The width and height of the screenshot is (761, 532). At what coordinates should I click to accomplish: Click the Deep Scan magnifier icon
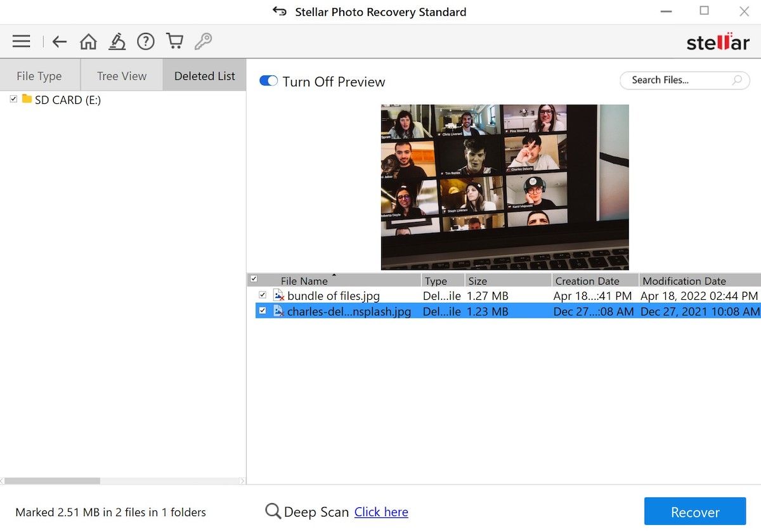pyautogui.click(x=273, y=512)
